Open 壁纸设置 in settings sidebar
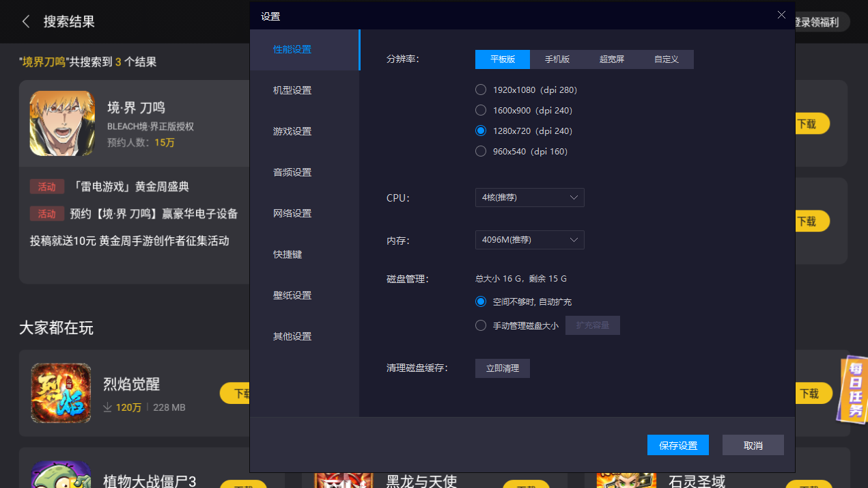The height and width of the screenshot is (488, 868). [x=305, y=295]
